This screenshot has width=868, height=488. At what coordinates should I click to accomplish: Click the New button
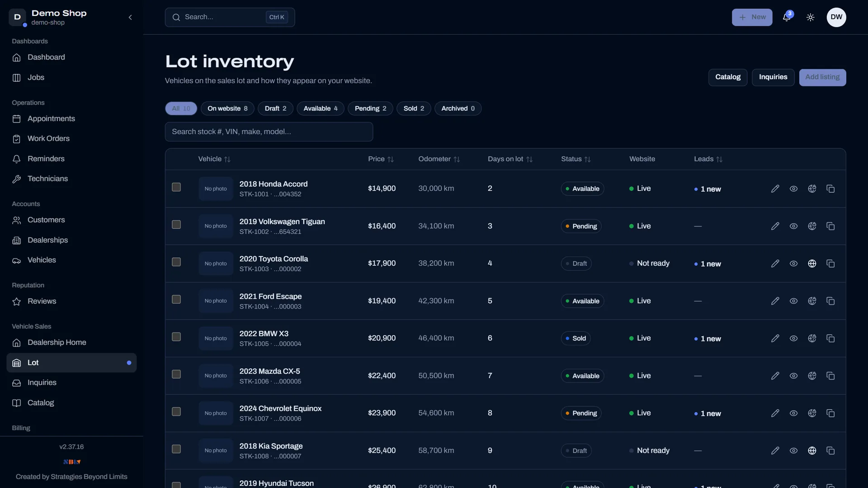coord(752,17)
